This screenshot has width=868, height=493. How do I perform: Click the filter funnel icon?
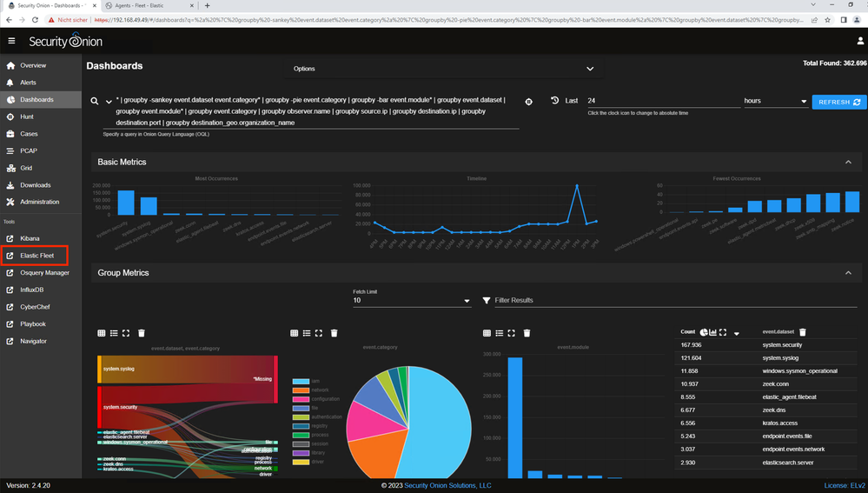[486, 300]
